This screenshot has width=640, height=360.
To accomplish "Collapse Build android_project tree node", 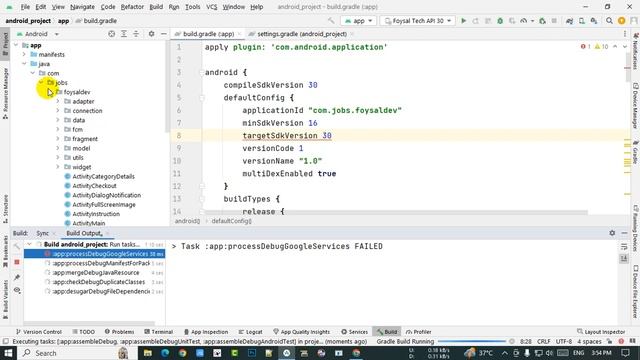I will [29, 244].
